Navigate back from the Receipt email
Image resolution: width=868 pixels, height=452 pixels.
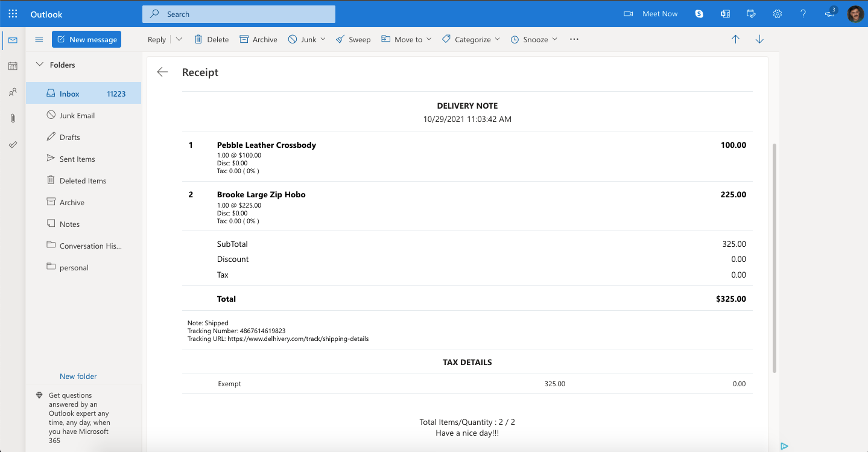click(162, 71)
